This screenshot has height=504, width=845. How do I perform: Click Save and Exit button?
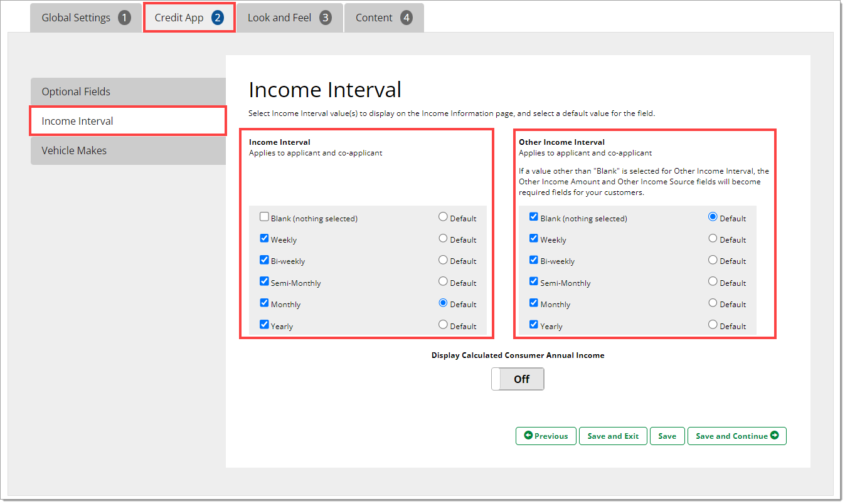[613, 436]
